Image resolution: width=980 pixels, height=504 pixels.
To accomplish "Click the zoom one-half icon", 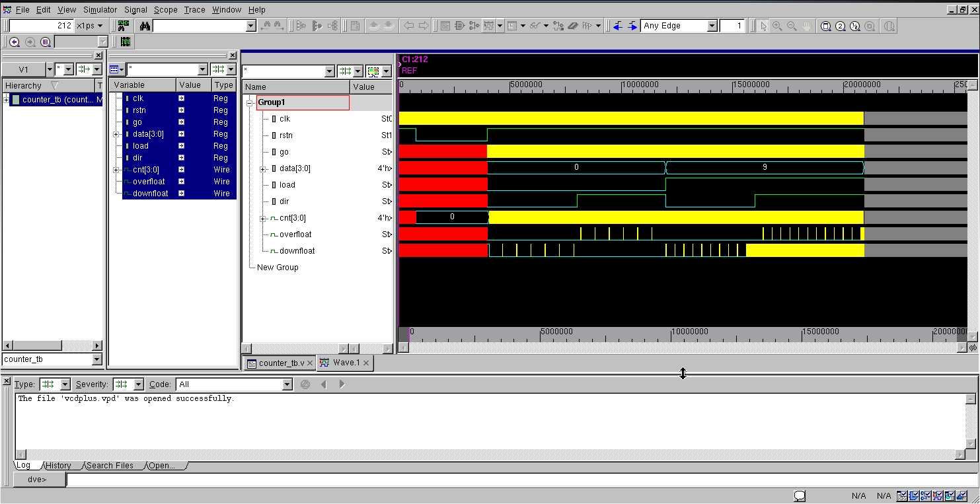I will coord(855,26).
